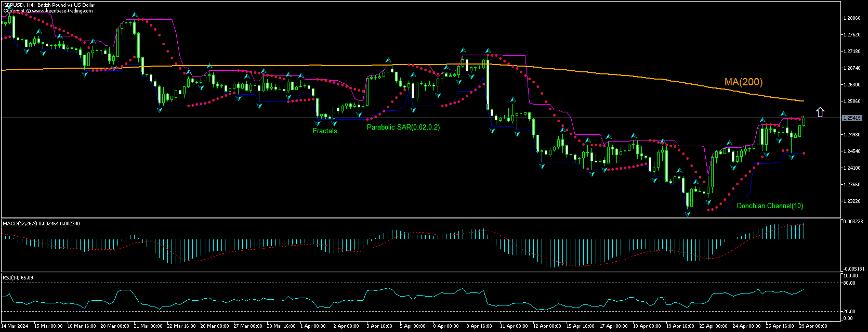Click the 25 Apr 16:00 time label
This screenshot has height=332, width=868.
[780, 326]
